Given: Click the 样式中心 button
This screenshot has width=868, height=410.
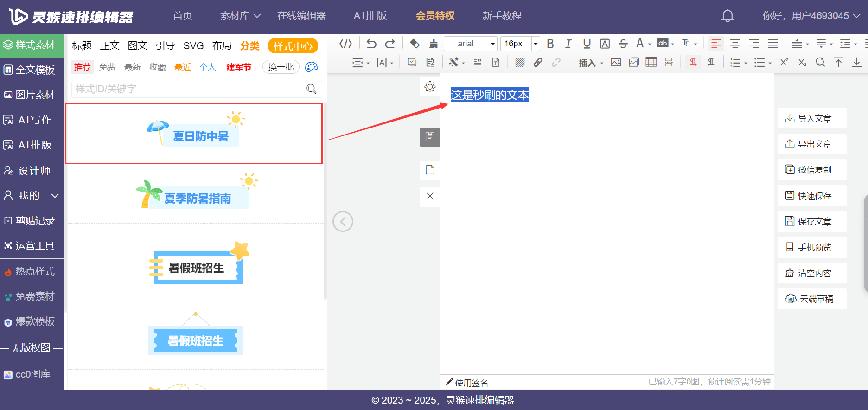Looking at the screenshot, I should pos(293,46).
